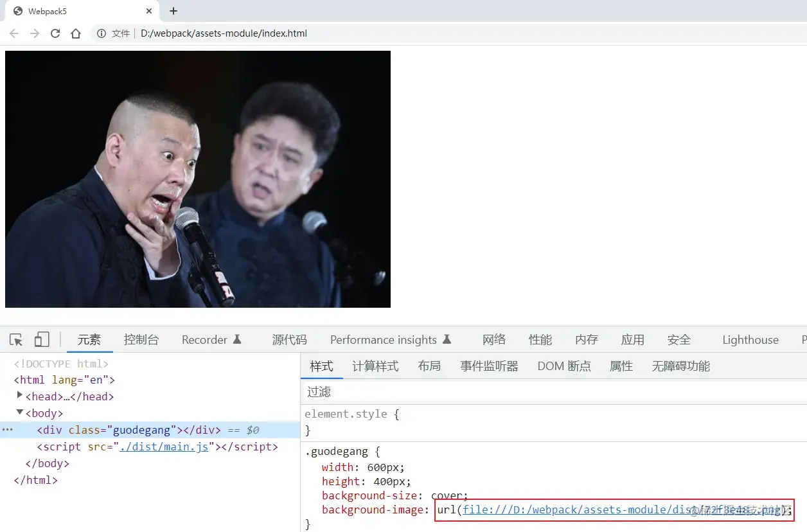807x532 pixels.
Task: Switch to the 控制台 panel
Action: [141, 339]
